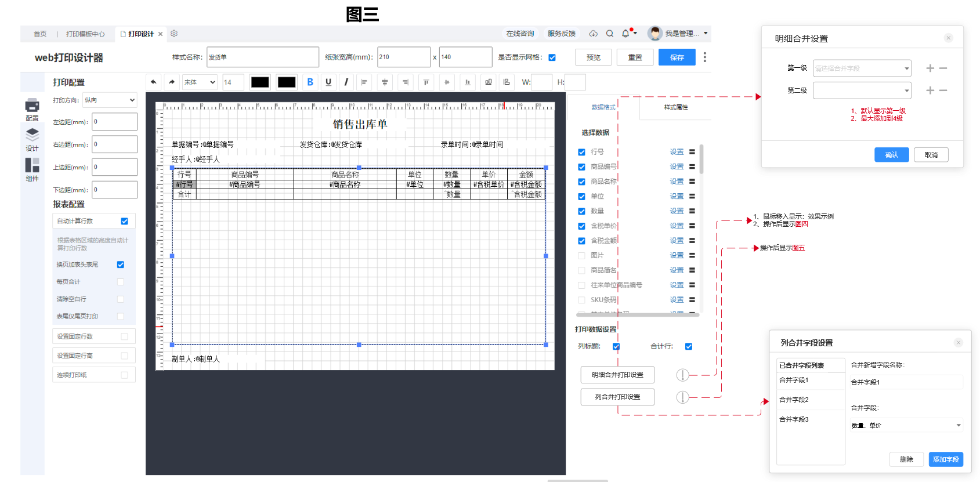Screen dimensions: 980x482
Task: Click the bottom-align objects icon
Action: pos(489,82)
